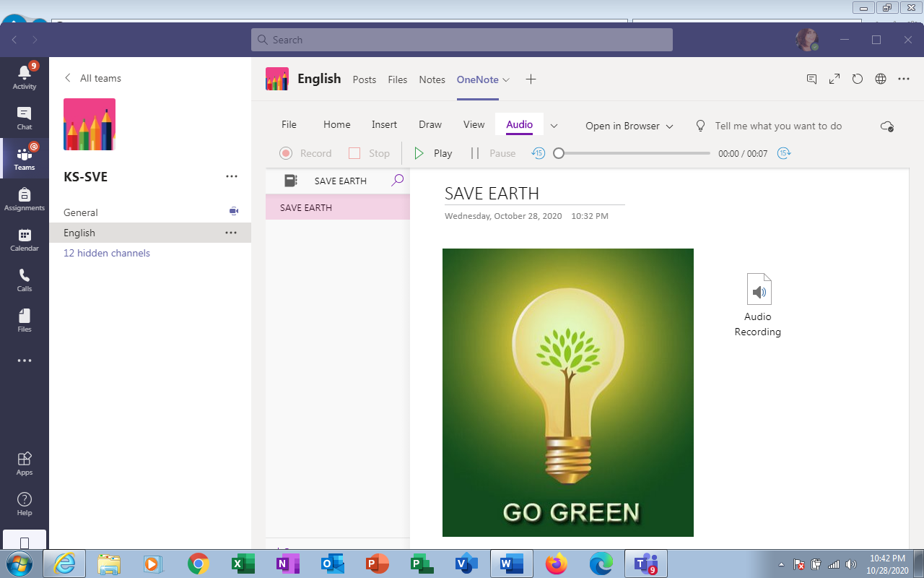Screen dimensions: 924x578
Task: Open the Chat section in sidebar
Action: (25, 118)
